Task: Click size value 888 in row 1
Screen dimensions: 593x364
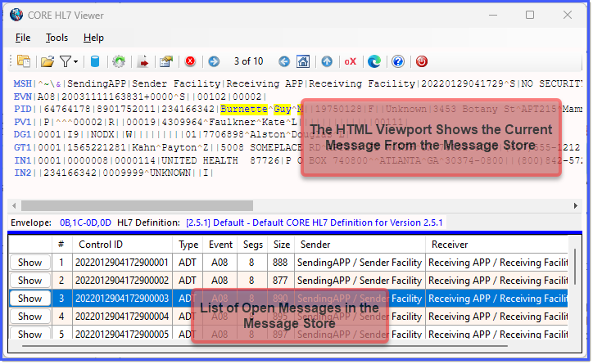Action: click(x=280, y=263)
